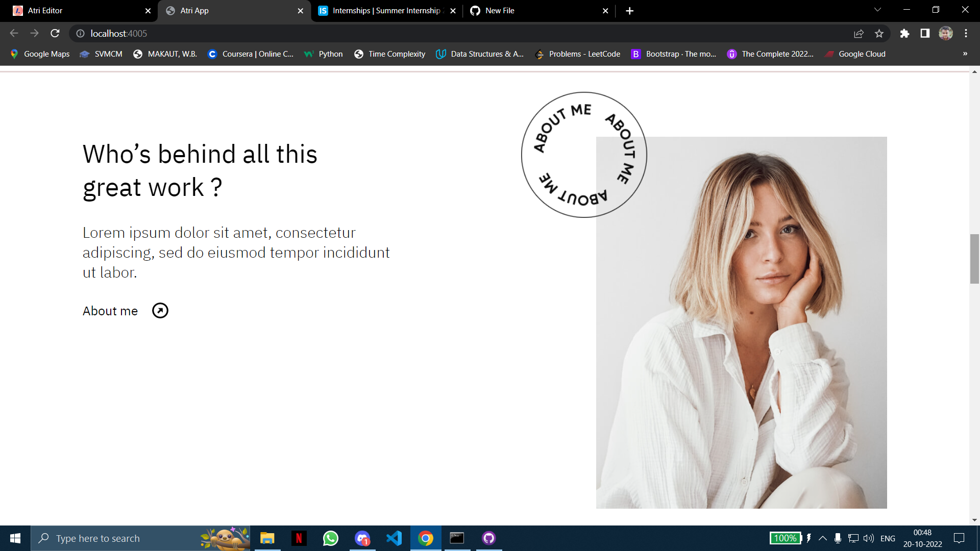Image resolution: width=980 pixels, height=551 pixels.
Task: Click the About me link
Action: (x=110, y=311)
